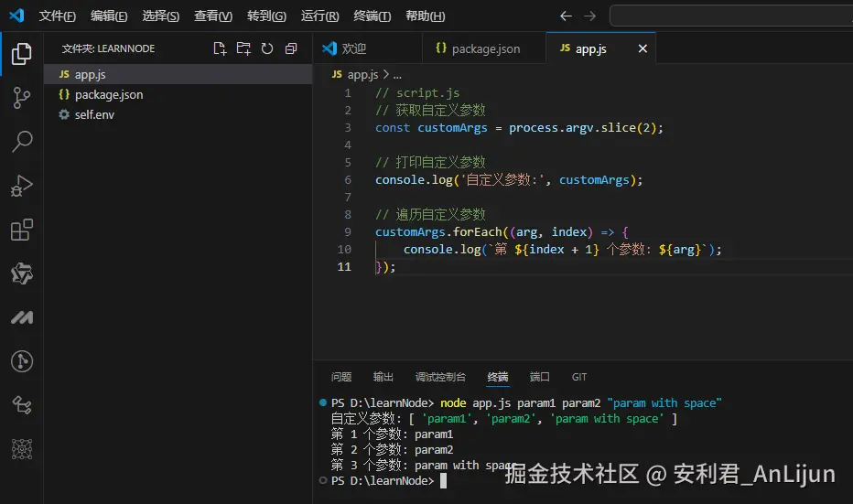This screenshot has height=504, width=853.
Task: Go forward using navigation arrow
Action: point(589,16)
